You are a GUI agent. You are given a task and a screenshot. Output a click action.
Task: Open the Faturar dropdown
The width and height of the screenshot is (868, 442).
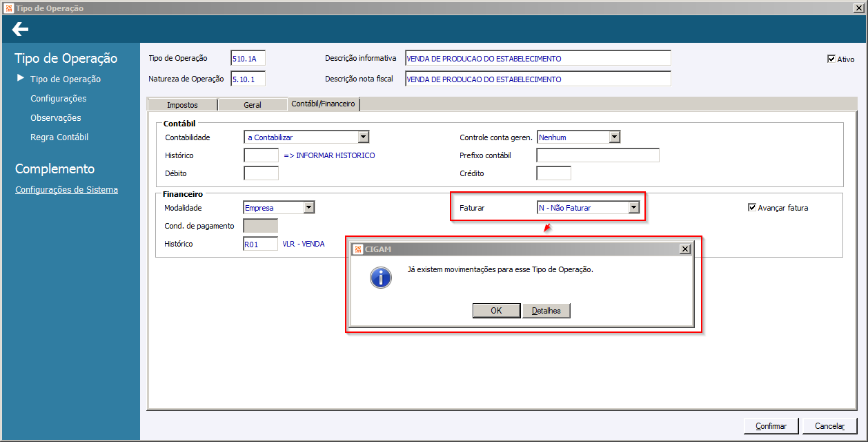(x=633, y=207)
